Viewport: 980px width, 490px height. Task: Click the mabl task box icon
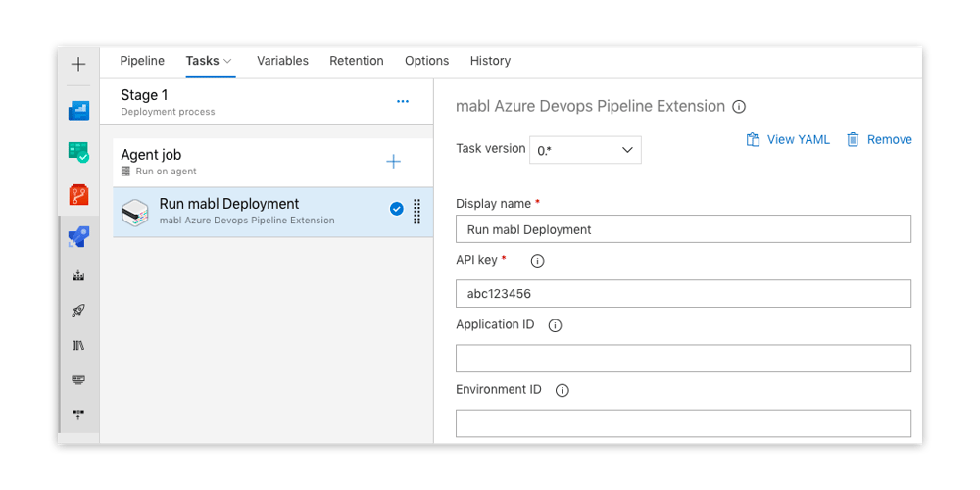click(x=135, y=213)
